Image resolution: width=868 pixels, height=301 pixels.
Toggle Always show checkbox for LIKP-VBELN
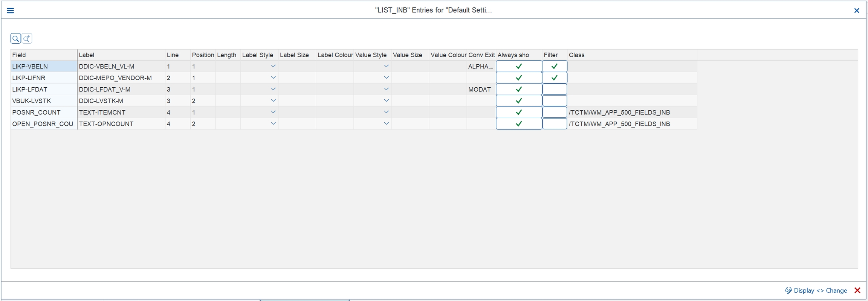pos(519,66)
